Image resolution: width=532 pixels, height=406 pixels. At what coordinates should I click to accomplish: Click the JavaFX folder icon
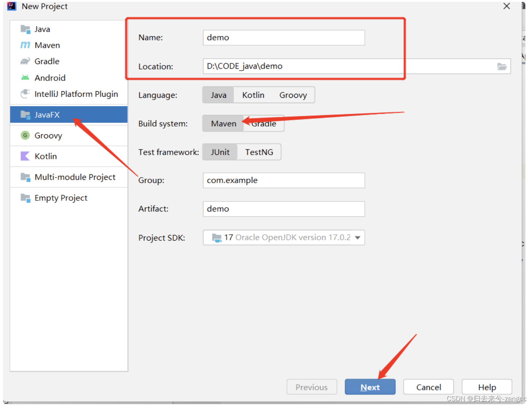tap(25, 115)
